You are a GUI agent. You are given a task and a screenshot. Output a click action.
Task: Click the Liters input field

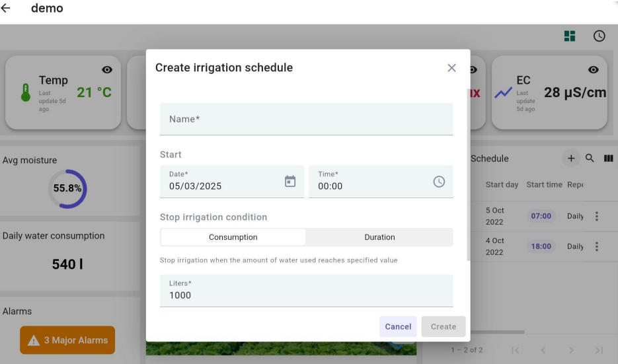306,291
